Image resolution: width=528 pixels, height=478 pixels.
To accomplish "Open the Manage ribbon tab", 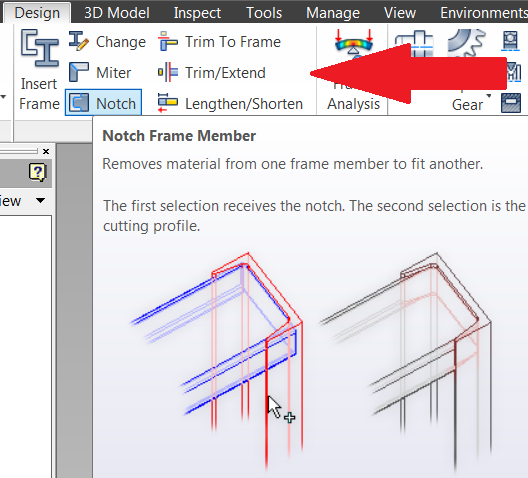I will 333,13.
